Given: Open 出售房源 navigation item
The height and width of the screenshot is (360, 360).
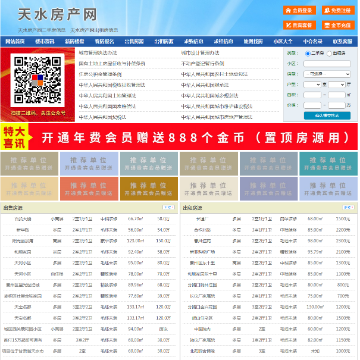Looking at the screenshot, I should (x=134, y=42).
